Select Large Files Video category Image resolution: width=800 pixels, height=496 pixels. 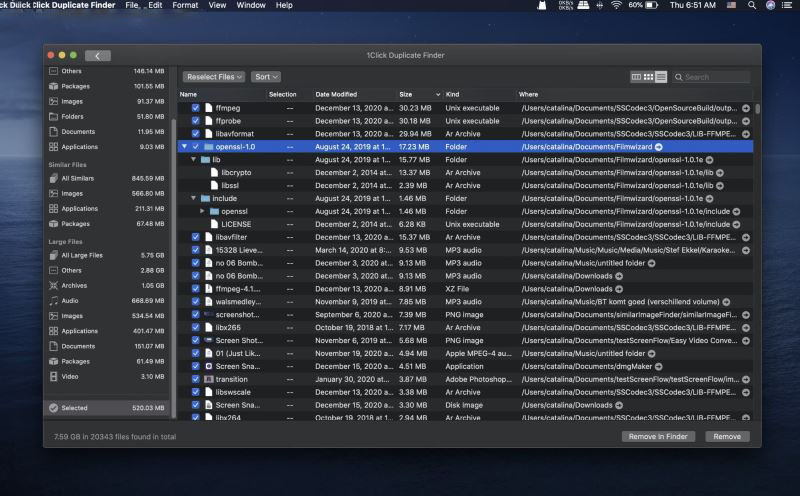[107, 377]
